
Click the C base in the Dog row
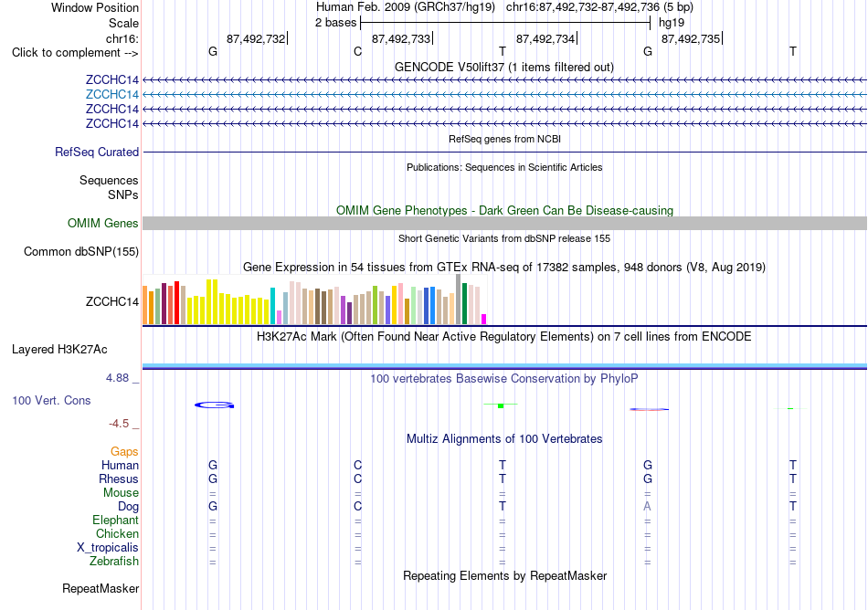point(357,507)
